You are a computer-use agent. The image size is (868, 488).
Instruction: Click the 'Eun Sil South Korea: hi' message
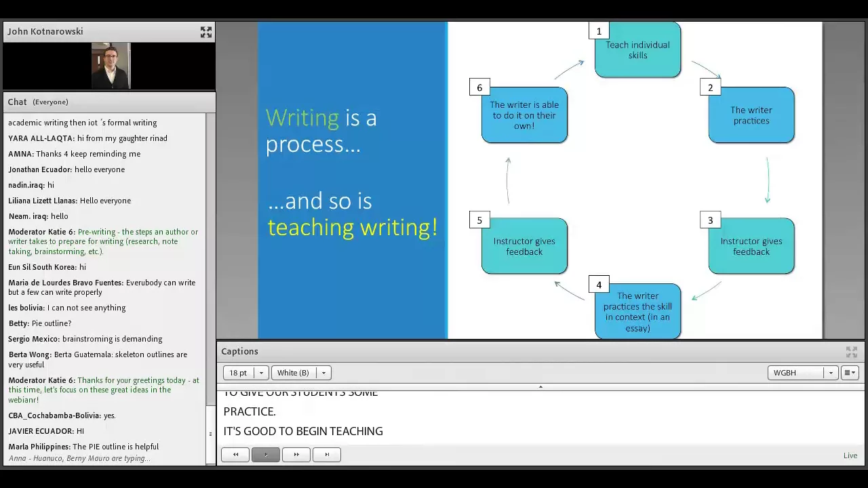[47, 267]
